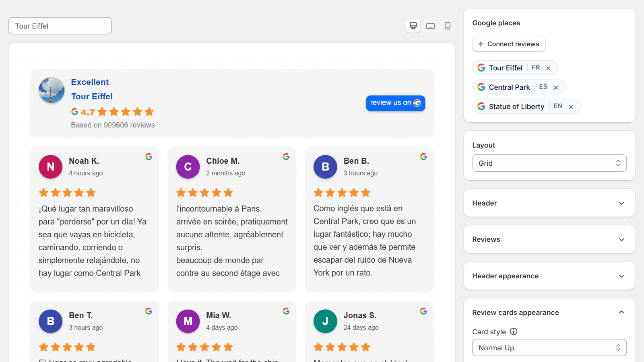Click Google icon on Ben B. review
The image size is (644, 362).
(x=423, y=156)
